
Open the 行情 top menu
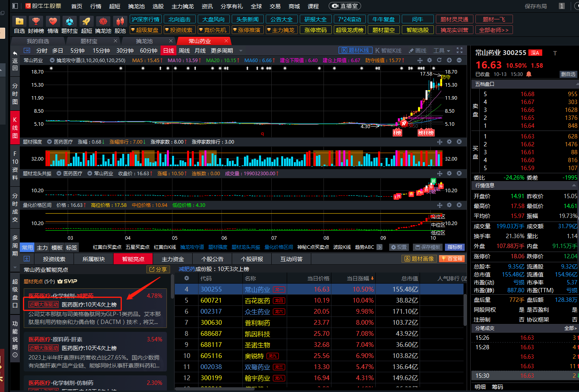(x=96, y=6)
